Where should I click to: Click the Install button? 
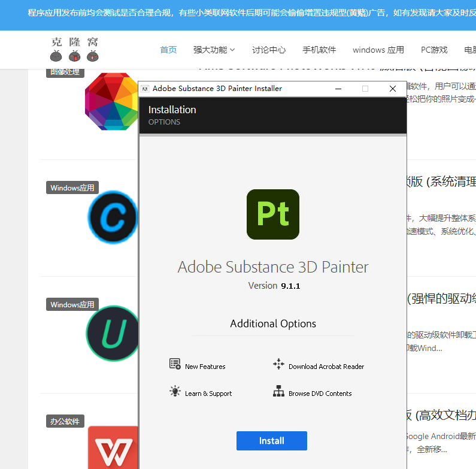coord(271,440)
